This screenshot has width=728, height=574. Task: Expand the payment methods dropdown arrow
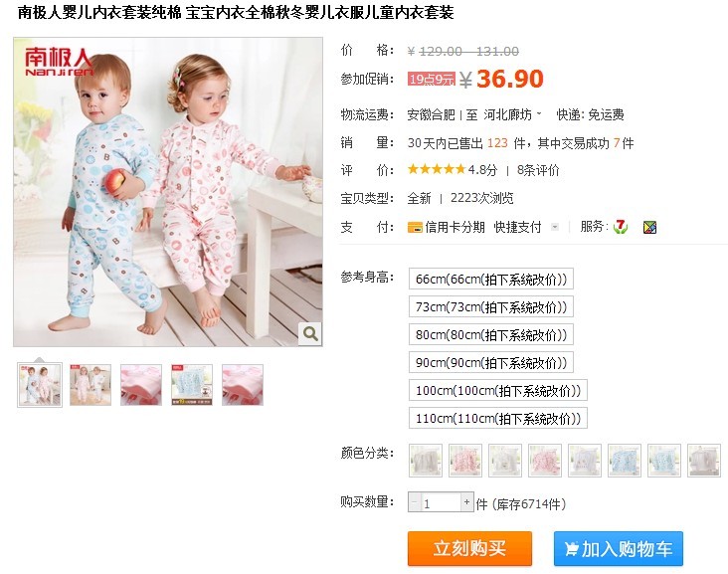coord(554,227)
